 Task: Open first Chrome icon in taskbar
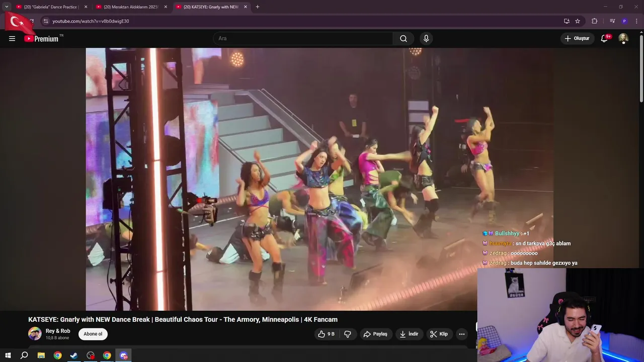[58, 355]
